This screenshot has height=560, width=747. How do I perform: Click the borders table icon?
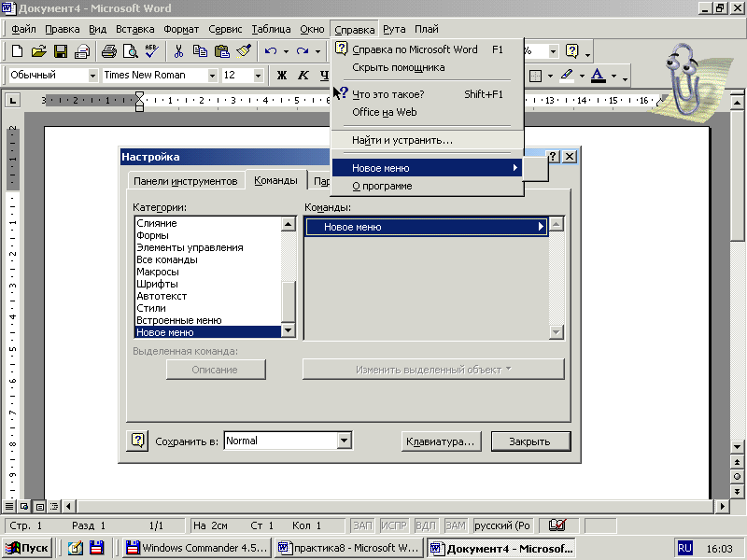535,76
